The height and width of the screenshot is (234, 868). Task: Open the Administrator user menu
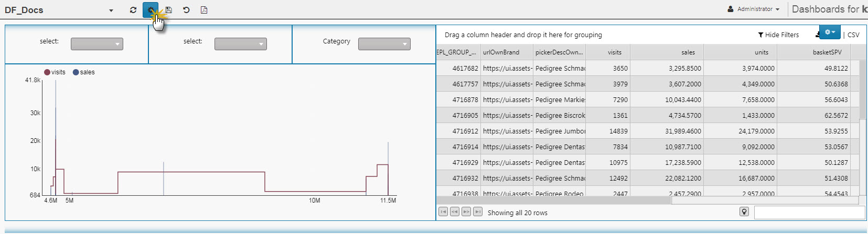(754, 9)
